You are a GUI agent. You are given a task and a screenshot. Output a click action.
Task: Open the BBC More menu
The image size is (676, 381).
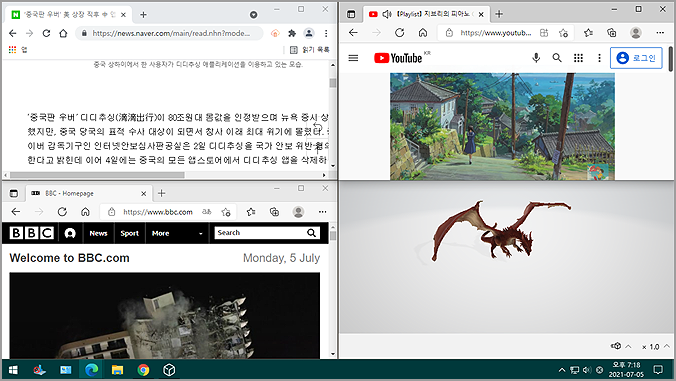[160, 233]
